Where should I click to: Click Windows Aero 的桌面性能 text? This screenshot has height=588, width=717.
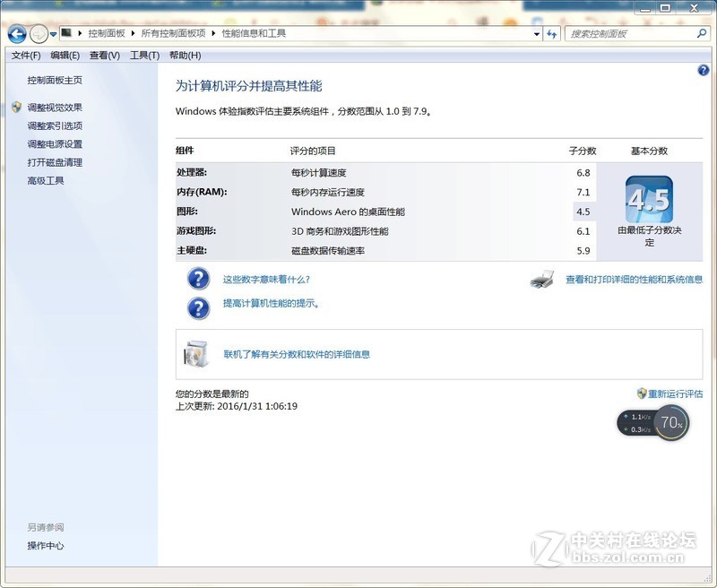[348, 212]
